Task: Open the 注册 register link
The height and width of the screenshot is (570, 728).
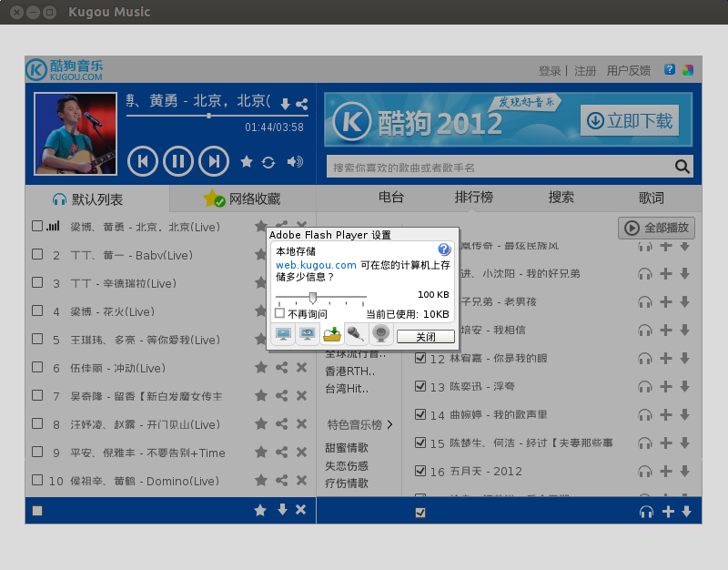Action: point(585,71)
